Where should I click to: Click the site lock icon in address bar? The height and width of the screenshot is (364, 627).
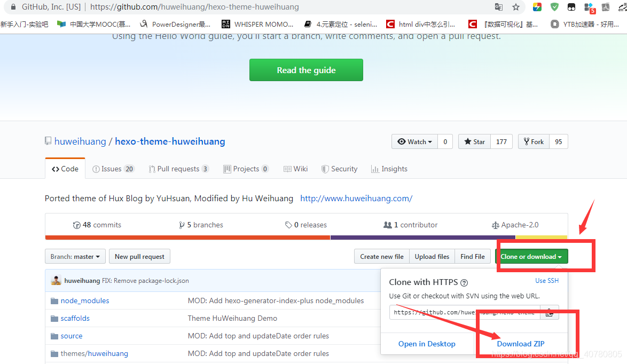13,7
